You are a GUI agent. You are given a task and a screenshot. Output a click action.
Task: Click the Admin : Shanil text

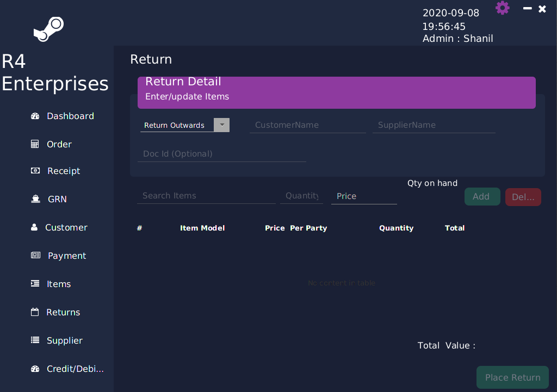pos(457,39)
